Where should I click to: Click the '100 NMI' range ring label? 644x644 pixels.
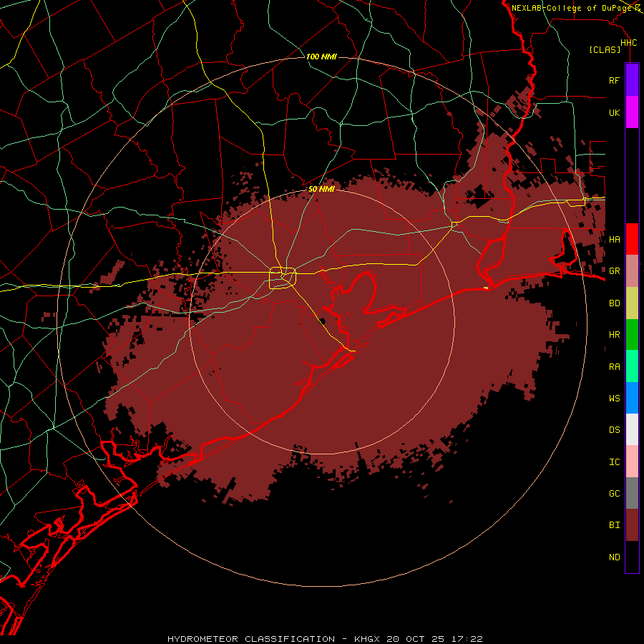pos(321,57)
